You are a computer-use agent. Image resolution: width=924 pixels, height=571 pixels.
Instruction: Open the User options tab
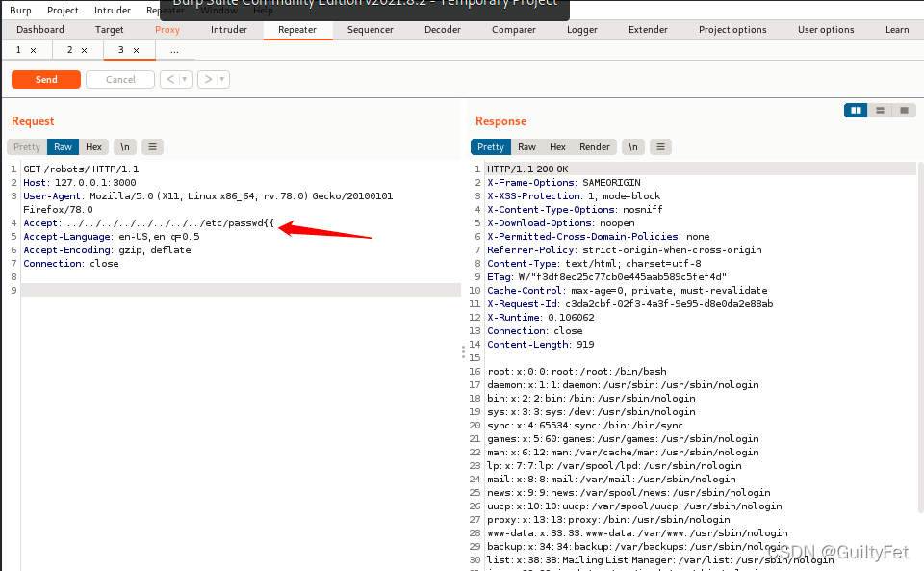tap(826, 30)
